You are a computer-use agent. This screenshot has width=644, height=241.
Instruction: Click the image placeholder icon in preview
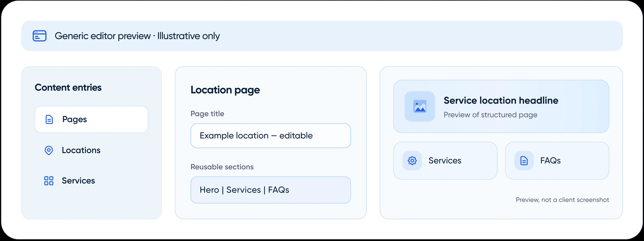420,106
